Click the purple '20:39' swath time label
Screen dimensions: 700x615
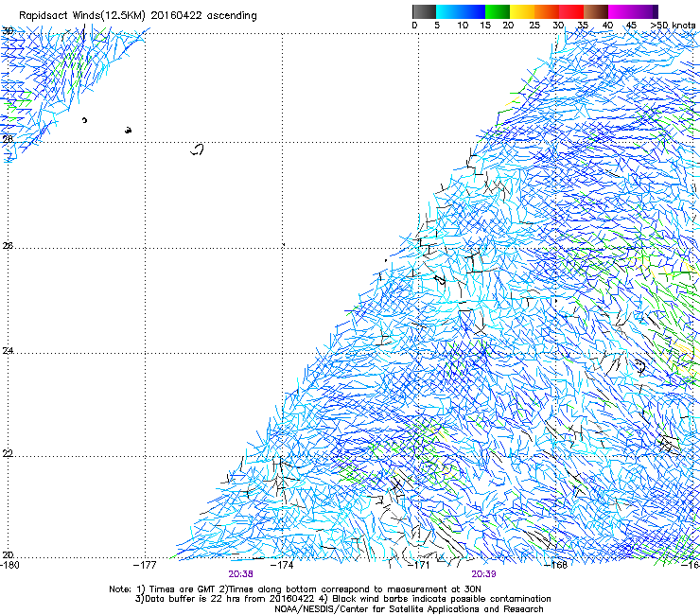[484, 574]
